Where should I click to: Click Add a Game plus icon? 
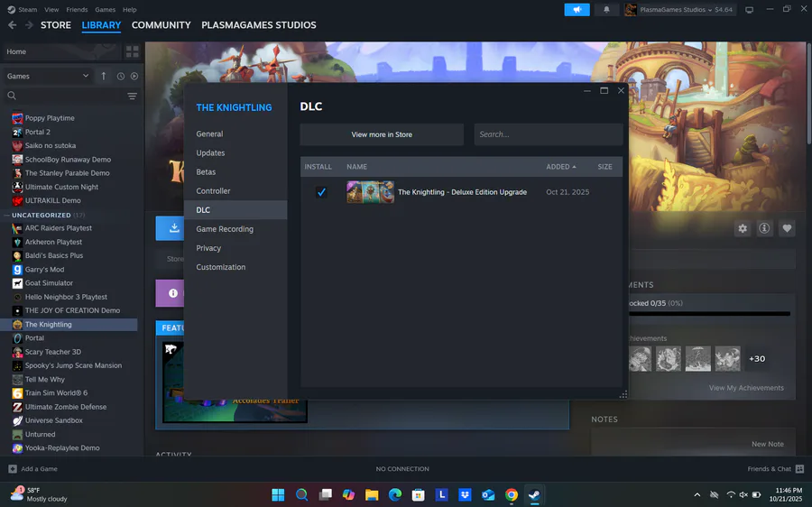click(x=13, y=469)
